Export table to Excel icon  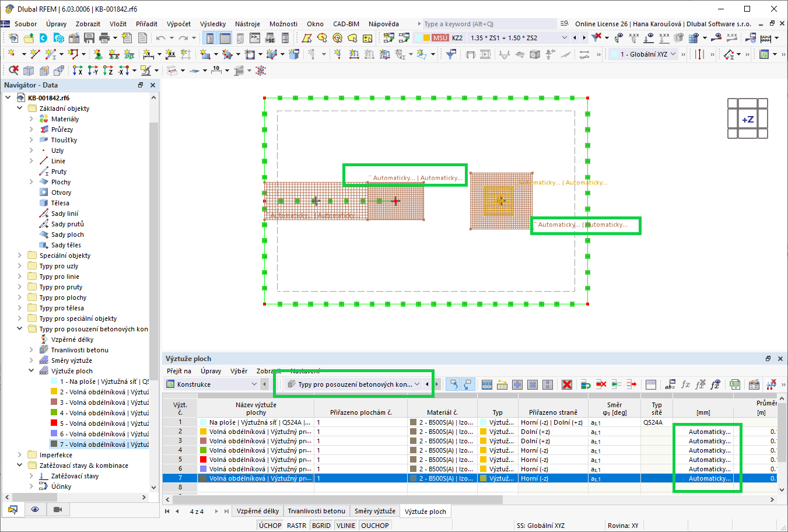tap(735, 384)
